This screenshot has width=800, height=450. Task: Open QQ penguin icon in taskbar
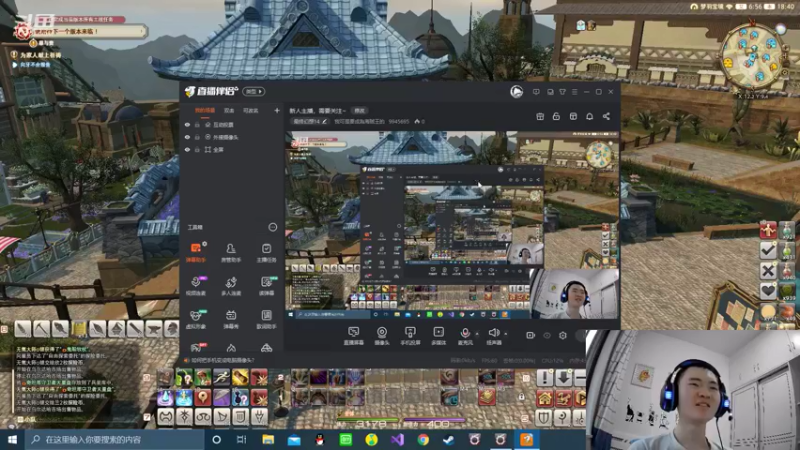[x=320, y=439]
